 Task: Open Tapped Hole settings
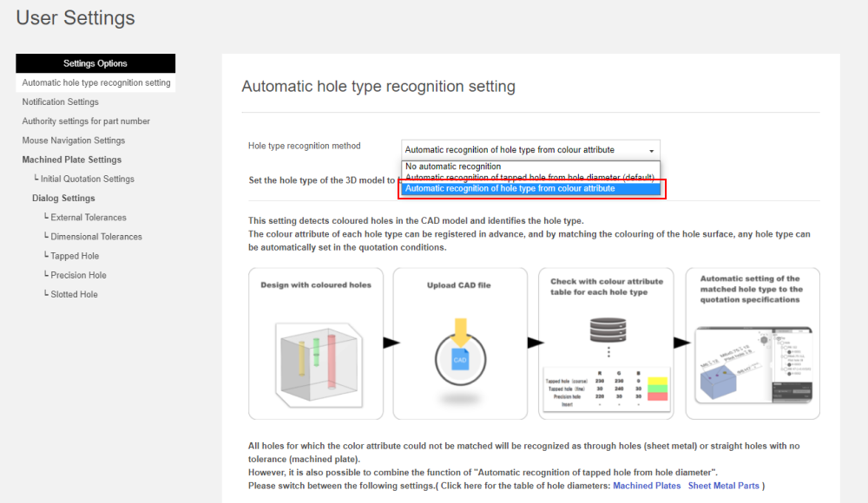coord(74,256)
